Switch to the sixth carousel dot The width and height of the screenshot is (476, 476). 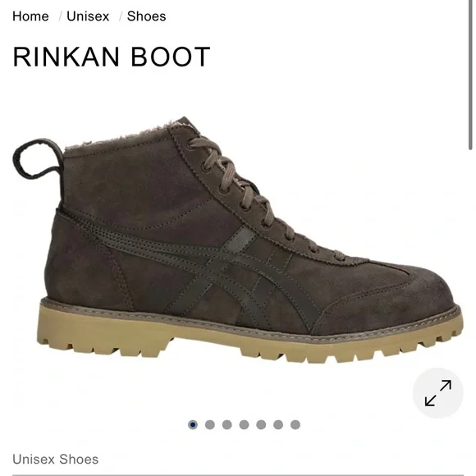click(x=278, y=424)
